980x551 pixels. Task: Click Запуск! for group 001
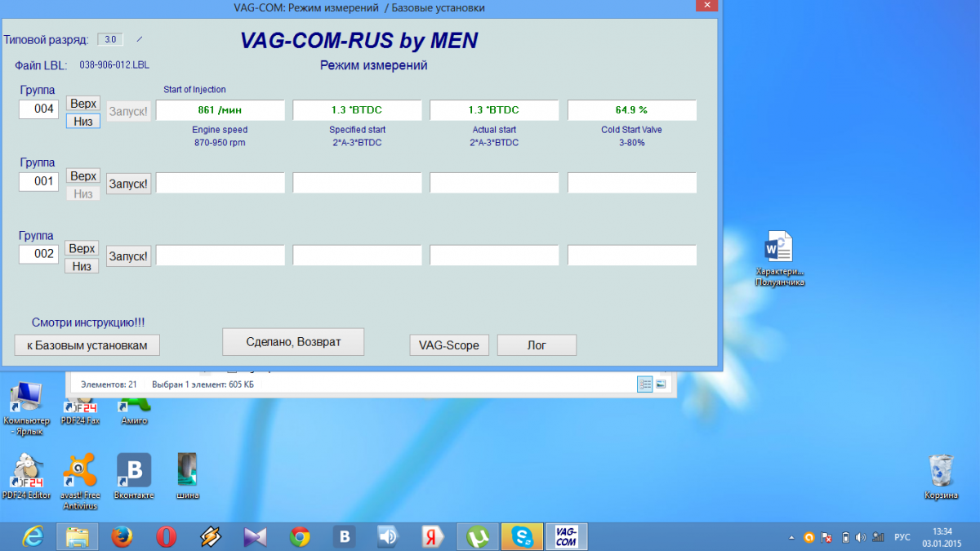[x=129, y=184]
